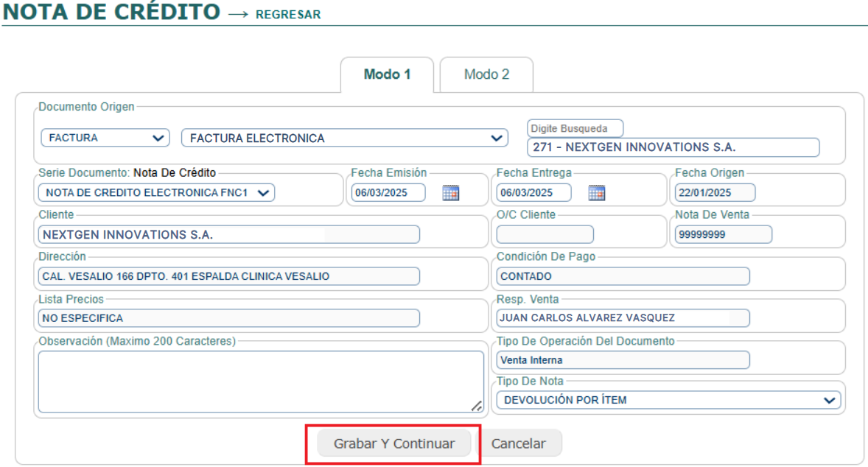Screen dimensions: 868x467
Task: Click the Cliente name field
Action: (228, 234)
